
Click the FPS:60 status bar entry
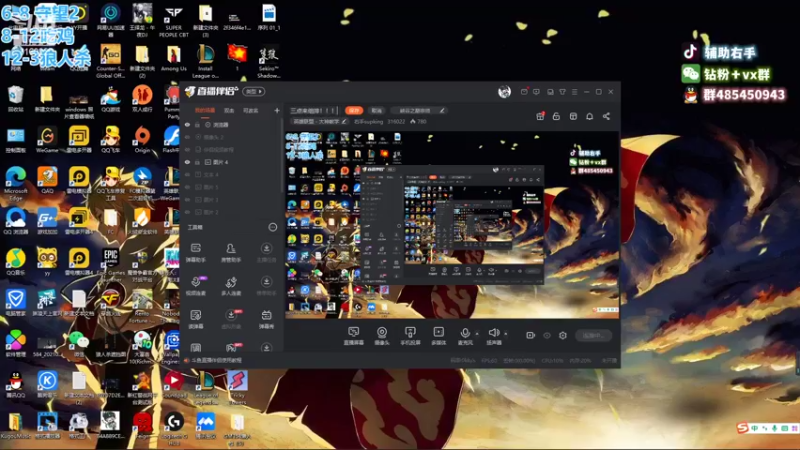pyautogui.click(x=489, y=360)
